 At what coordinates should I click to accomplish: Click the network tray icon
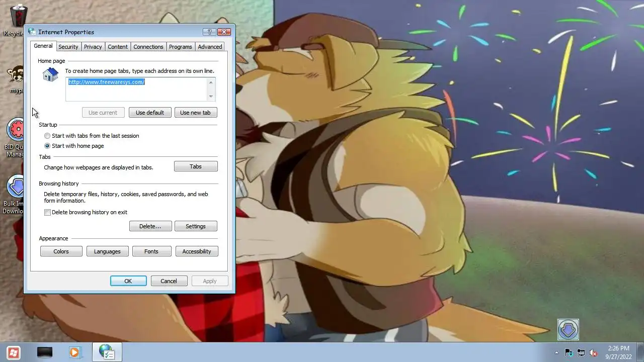(581, 352)
